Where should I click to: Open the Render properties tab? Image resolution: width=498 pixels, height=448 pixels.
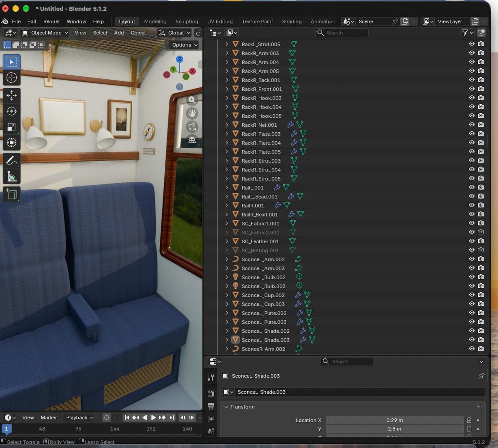(x=211, y=393)
